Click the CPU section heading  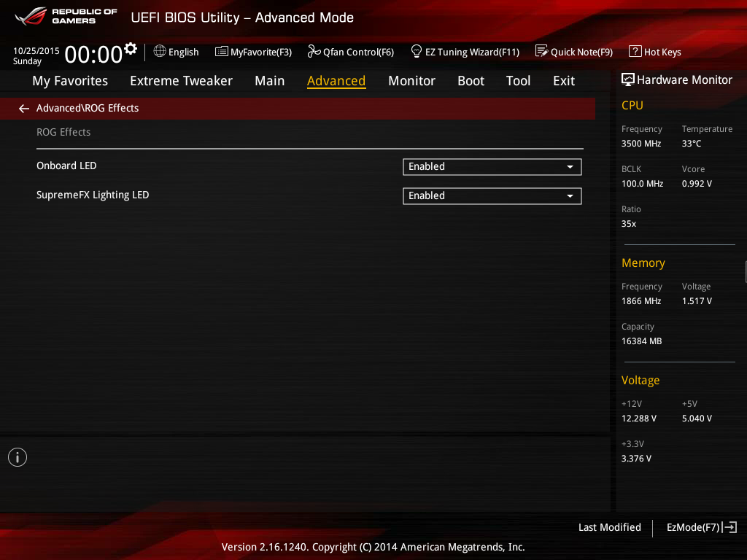tap(632, 105)
